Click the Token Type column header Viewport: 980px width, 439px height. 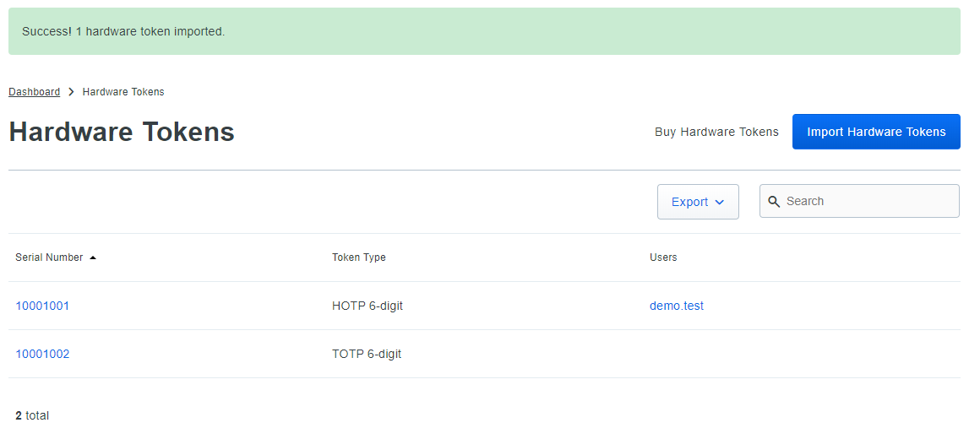(359, 257)
